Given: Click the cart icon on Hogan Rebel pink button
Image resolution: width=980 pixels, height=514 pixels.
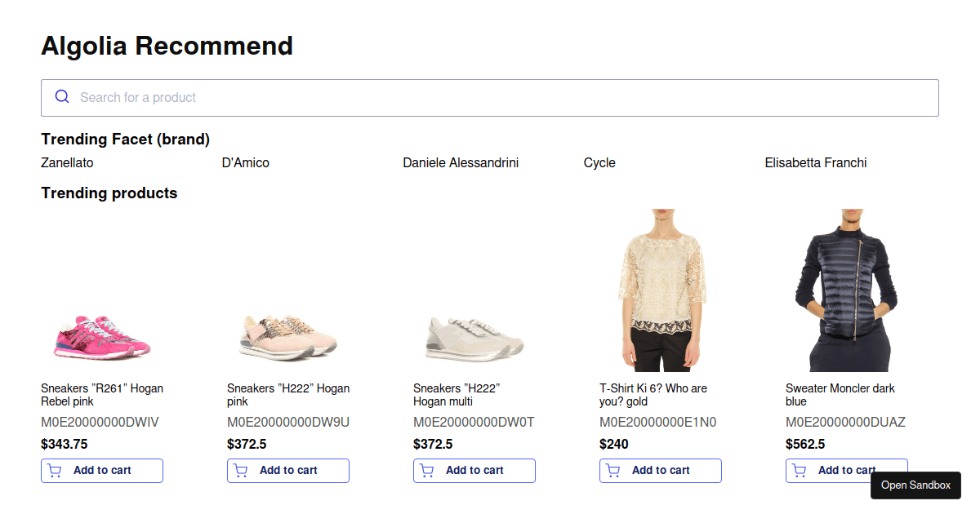Looking at the screenshot, I should tap(53, 471).
